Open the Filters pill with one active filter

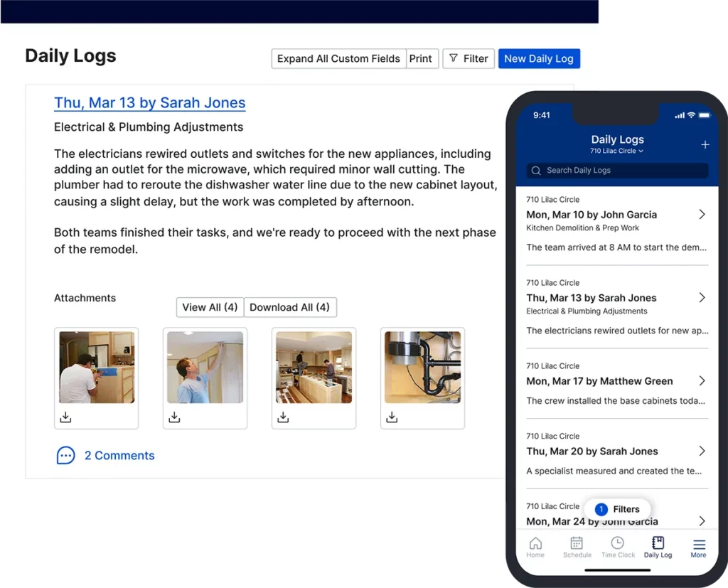point(617,509)
